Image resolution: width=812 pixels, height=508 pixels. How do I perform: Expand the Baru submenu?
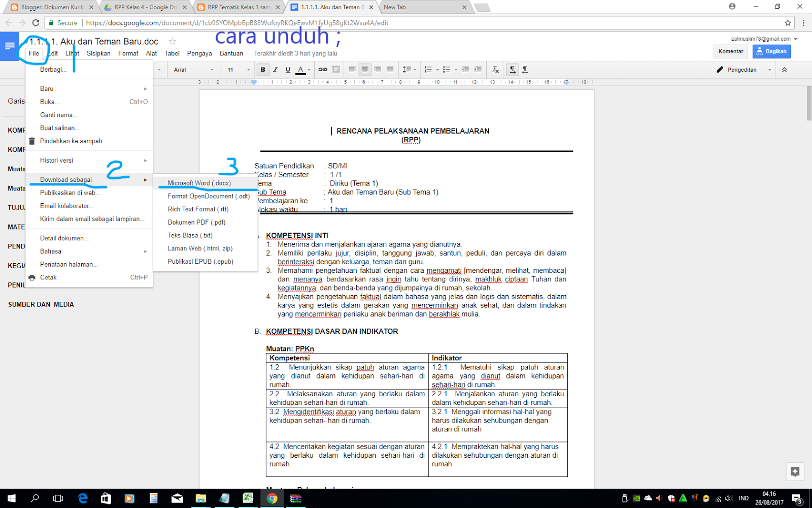pyautogui.click(x=89, y=88)
